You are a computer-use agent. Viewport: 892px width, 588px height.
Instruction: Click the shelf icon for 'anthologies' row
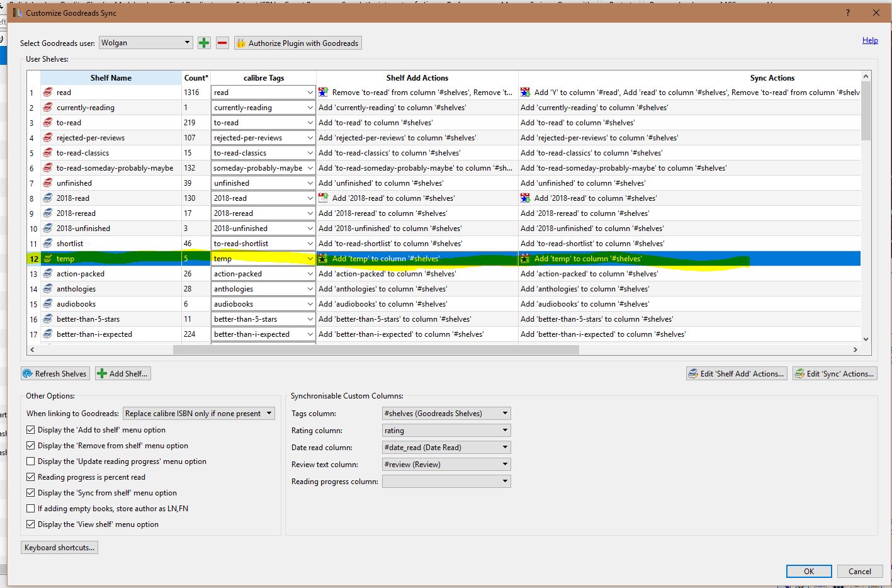click(x=48, y=289)
